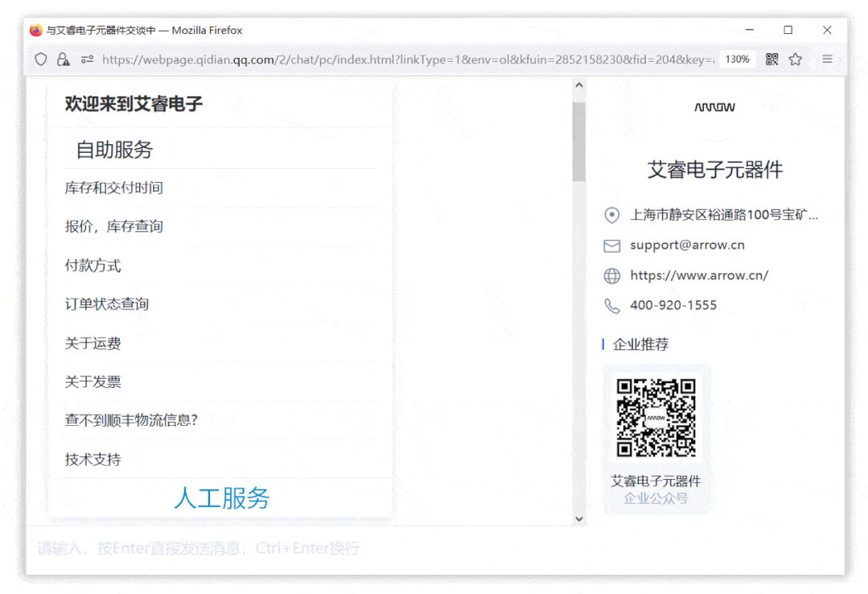Click the 企业推荐 section label

(640, 344)
